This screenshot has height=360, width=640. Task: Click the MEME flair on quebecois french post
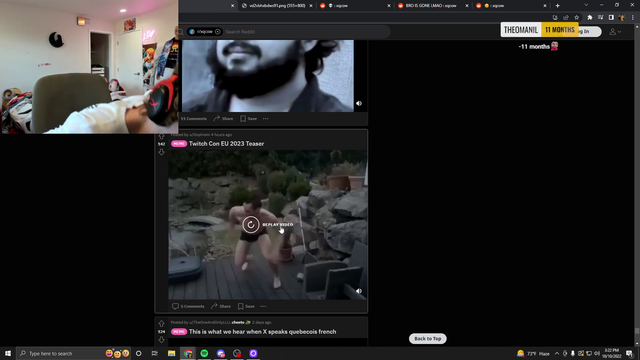click(179, 331)
